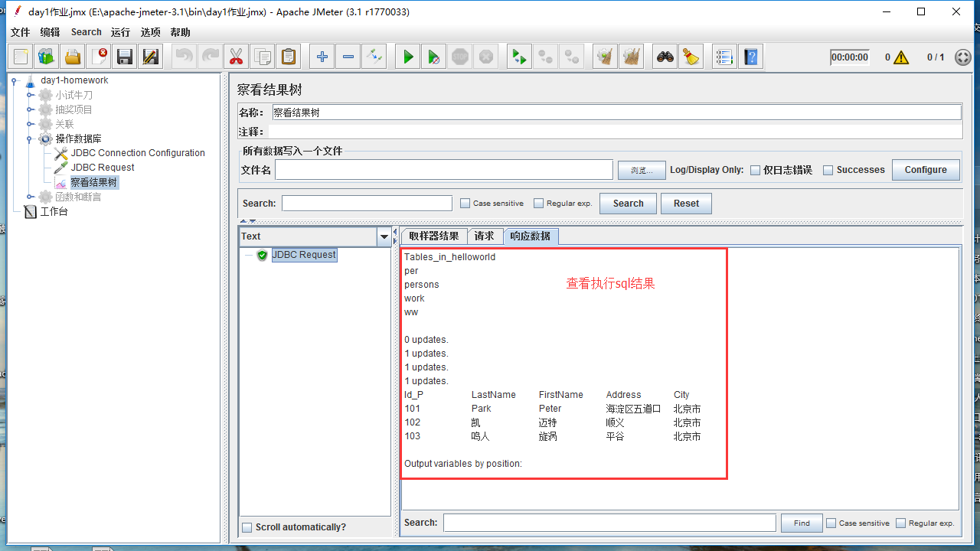The height and width of the screenshot is (551, 980).
Task: Click the yellow warning triangle error counter
Action: (901, 57)
